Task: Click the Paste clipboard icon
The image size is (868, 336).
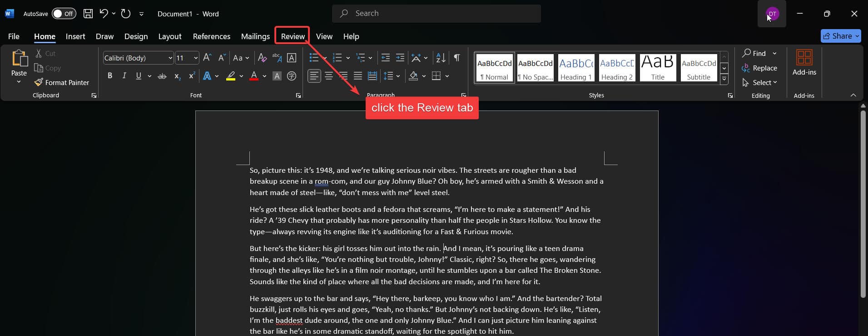Action: click(19, 59)
